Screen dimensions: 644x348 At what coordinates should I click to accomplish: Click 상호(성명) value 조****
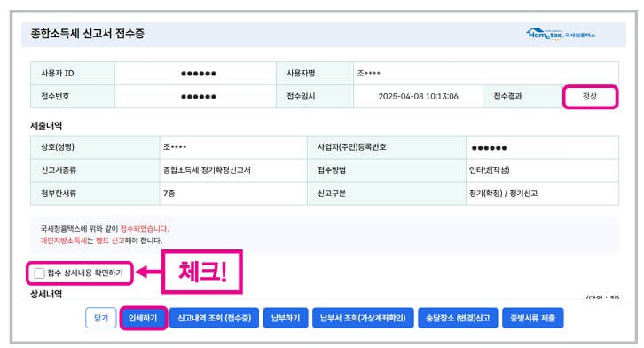click(x=175, y=147)
